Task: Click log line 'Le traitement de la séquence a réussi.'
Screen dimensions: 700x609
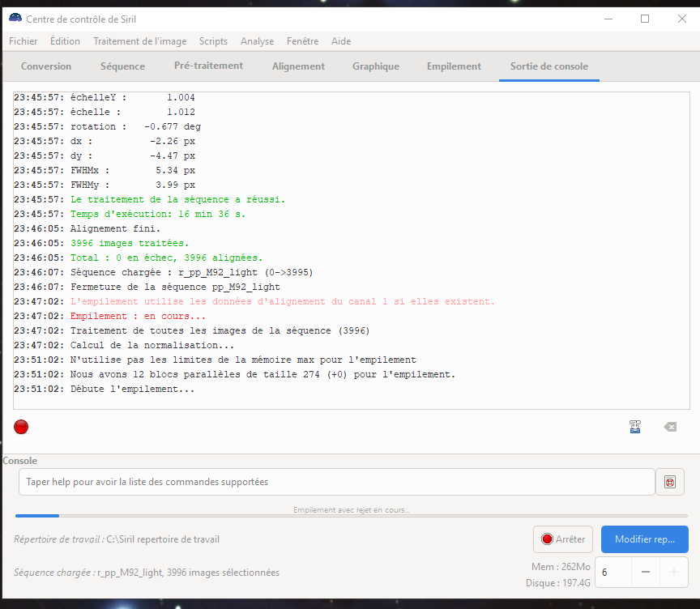Action: (x=177, y=199)
